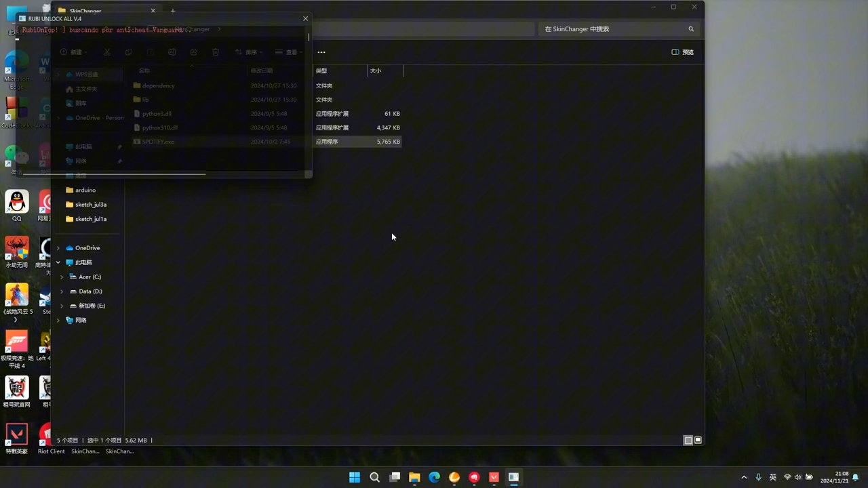868x488 pixels.
Task: Expand the OneDrive tree node
Action: click(x=58, y=248)
